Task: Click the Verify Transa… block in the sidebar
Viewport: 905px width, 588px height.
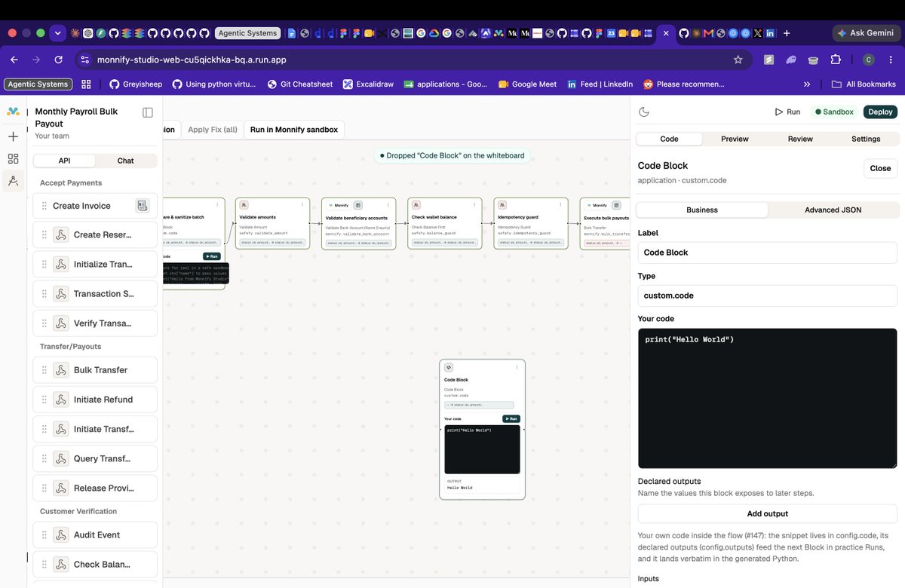Action: tap(95, 323)
